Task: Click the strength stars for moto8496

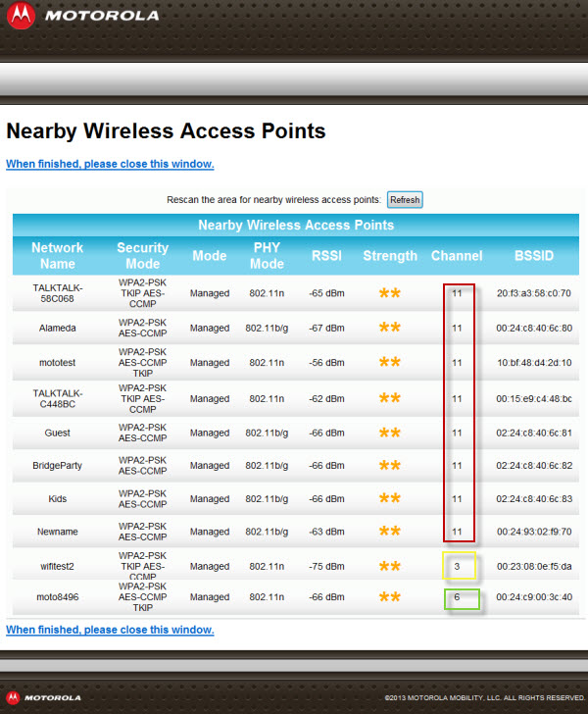Action: click(389, 597)
